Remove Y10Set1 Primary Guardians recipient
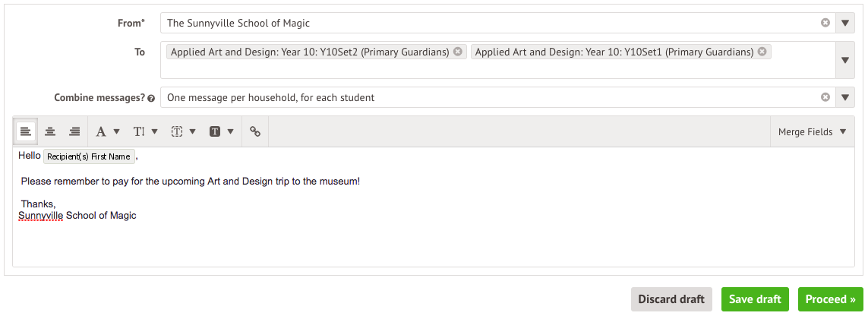The height and width of the screenshot is (316, 868). [x=762, y=52]
